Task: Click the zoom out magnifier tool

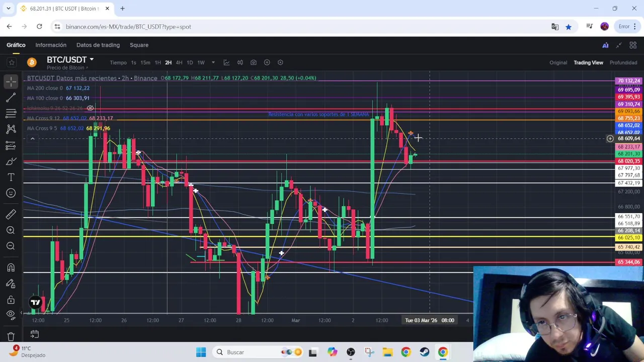Action: (x=11, y=246)
